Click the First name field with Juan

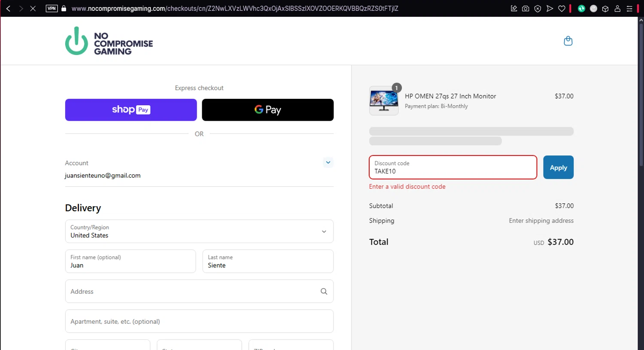[131, 262]
